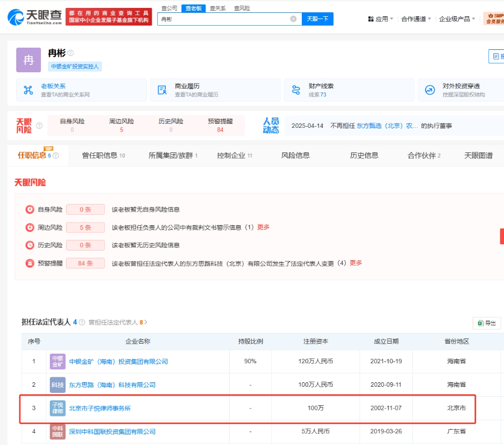Open the 风险信息 tab
504x445 pixels.
[x=295, y=156]
